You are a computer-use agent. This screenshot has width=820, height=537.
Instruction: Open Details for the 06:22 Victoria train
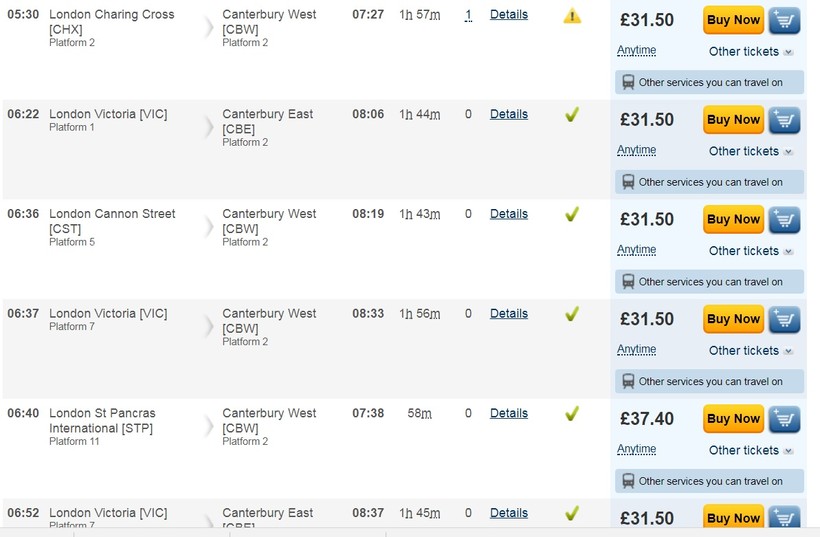(x=509, y=115)
